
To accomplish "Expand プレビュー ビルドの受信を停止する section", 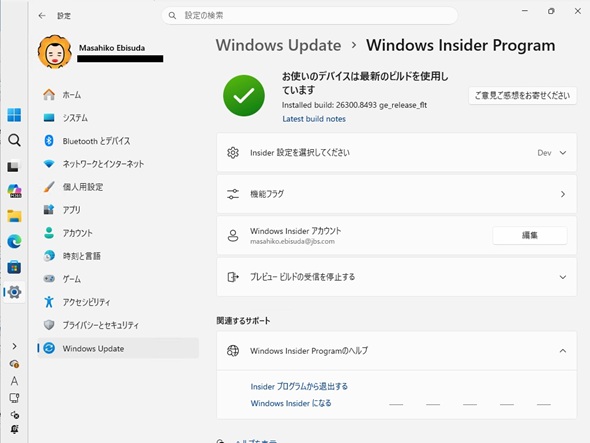I will click(x=397, y=277).
